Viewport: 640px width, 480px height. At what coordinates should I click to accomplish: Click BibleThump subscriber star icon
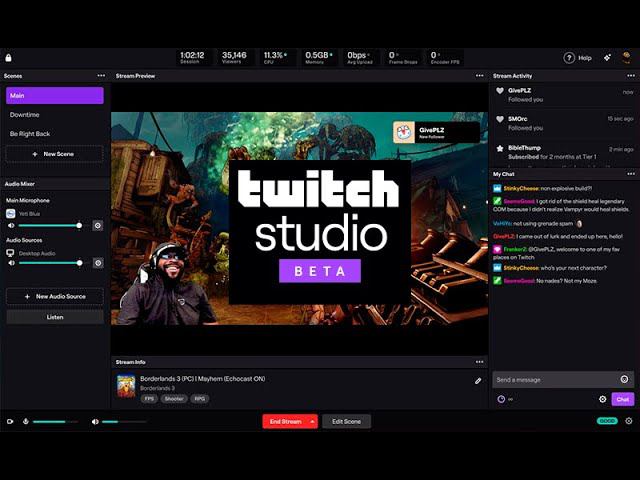500,148
